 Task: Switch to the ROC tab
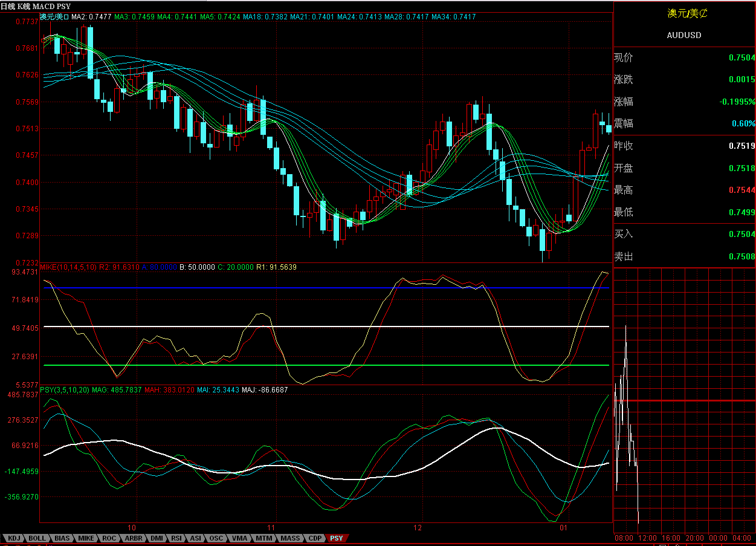pos(109,538)
